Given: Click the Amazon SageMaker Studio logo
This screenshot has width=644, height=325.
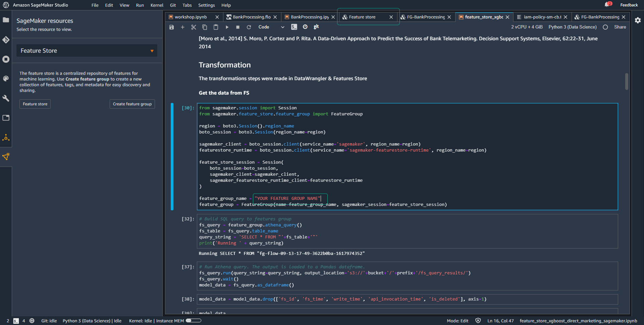Looking at the screenshot, I should 6,5.
